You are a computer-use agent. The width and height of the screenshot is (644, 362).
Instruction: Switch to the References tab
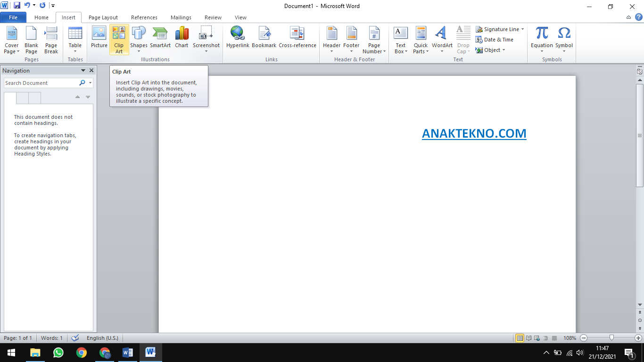click(144, 17)
